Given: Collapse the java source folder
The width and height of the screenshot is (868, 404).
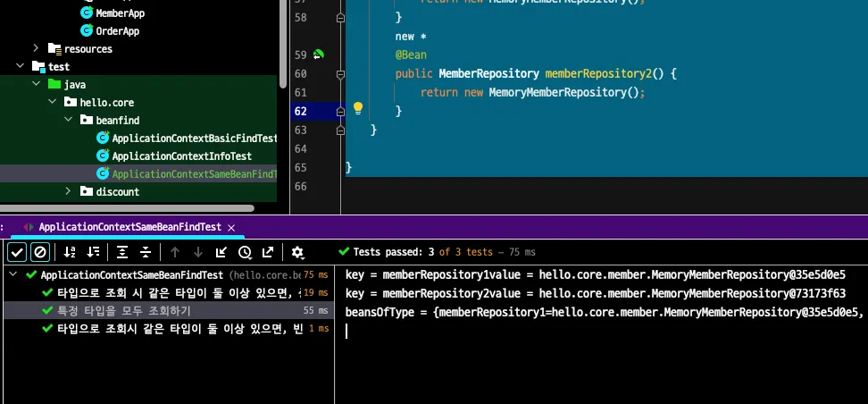Looking at the screenshot, I should 36,84.
